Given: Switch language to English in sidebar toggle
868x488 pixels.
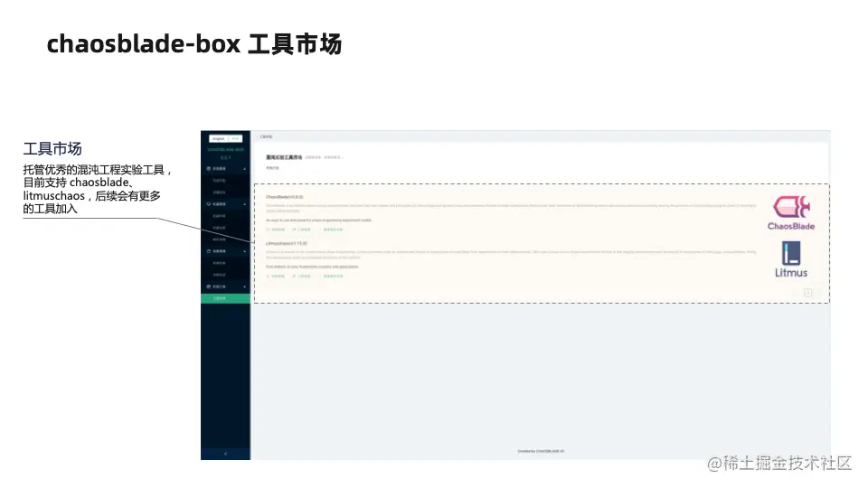Looking at the screenshot, I should tap(219, 138).
